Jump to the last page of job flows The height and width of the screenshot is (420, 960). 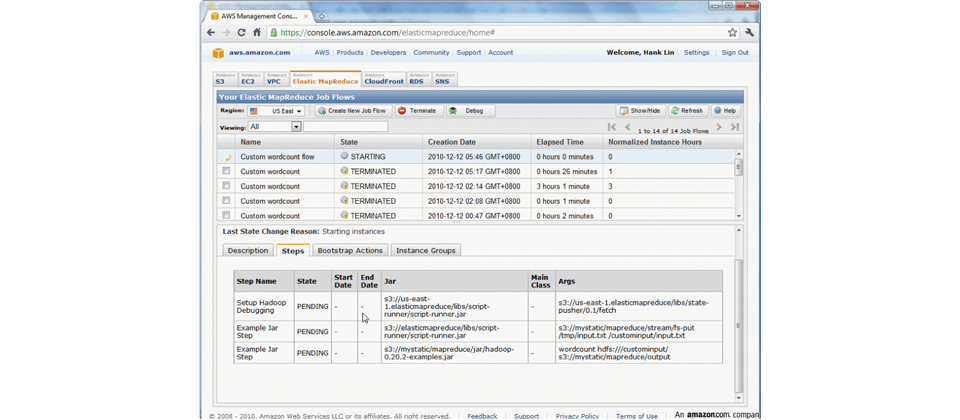coord(735,127)
